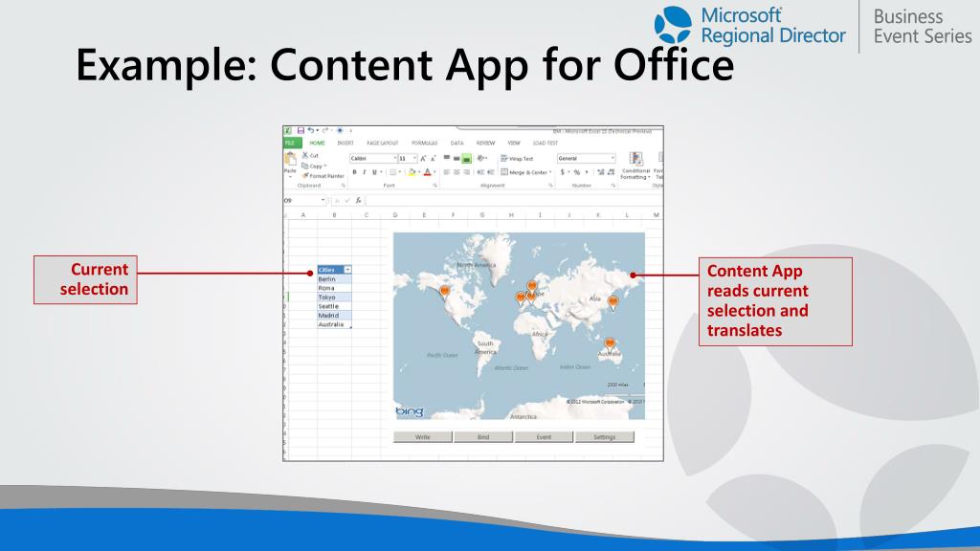Click the Bind button below map
Screen dimensions: 980x551
483,436
